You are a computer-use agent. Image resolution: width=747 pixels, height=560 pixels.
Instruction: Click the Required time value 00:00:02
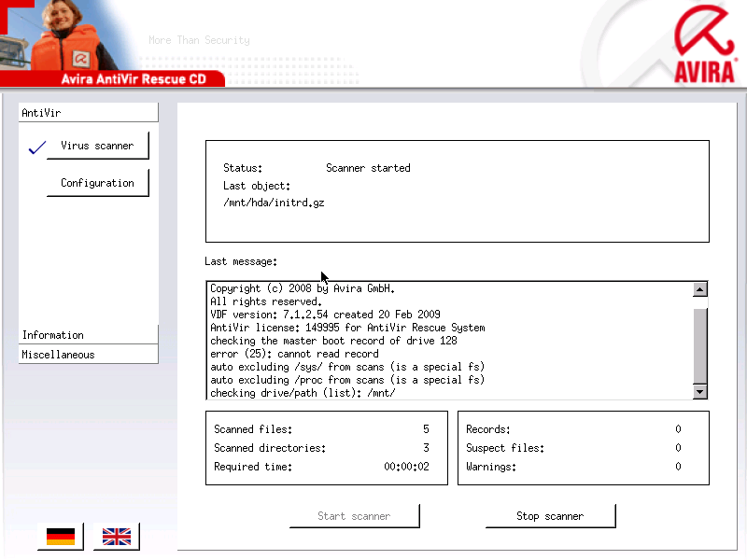click(406, 467)
